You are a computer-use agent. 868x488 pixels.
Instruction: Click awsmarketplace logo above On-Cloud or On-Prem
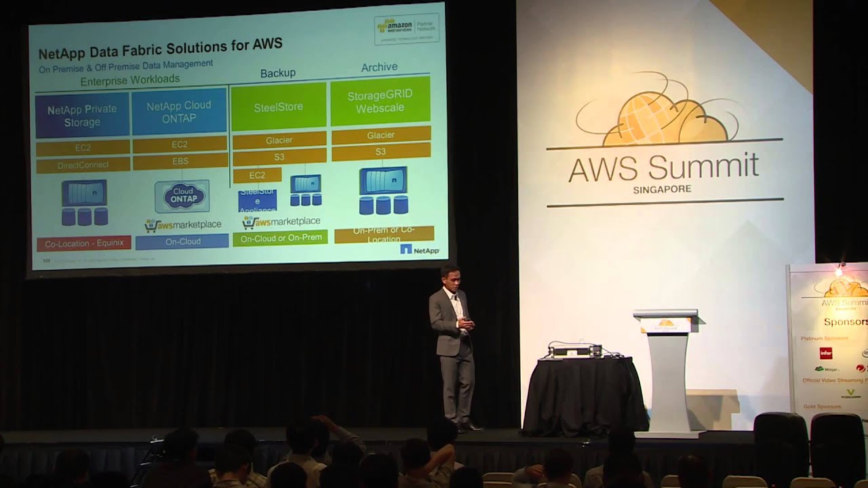point(281,222)
